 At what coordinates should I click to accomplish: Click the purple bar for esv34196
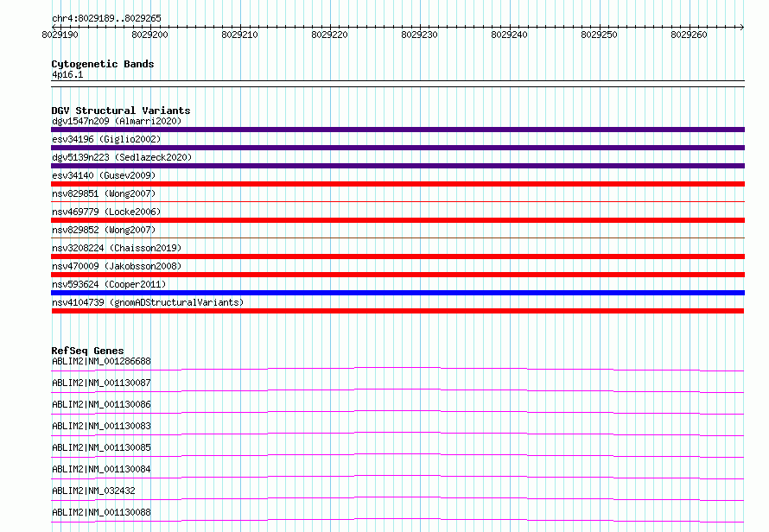click(397, 148)
